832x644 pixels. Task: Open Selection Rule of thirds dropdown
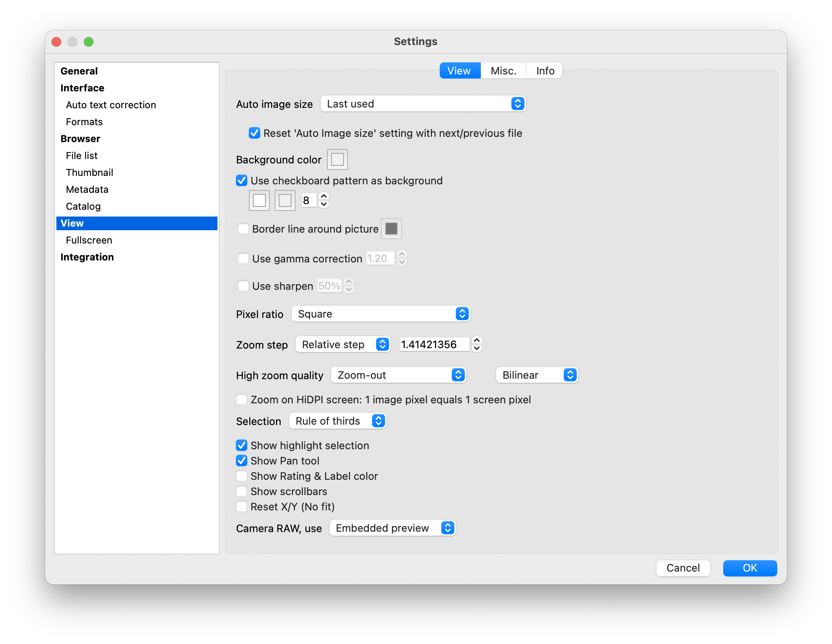(338, 421)
